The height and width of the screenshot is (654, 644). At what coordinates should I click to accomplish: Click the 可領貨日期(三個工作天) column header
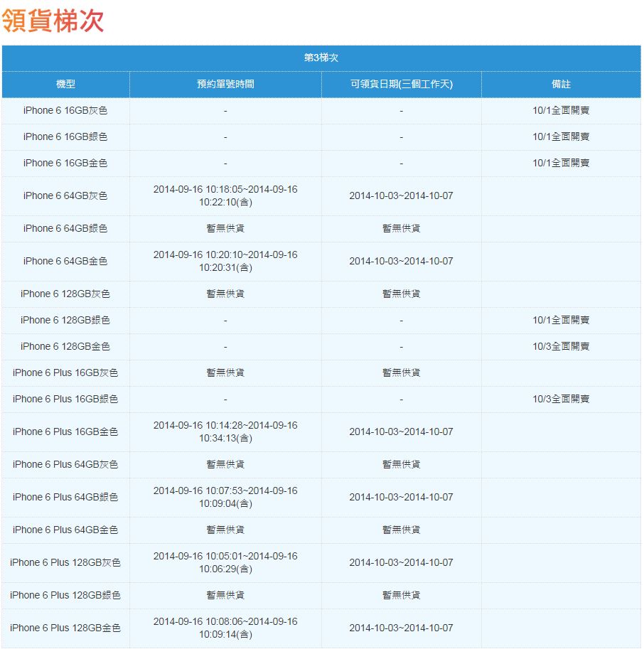click(401, 85)
